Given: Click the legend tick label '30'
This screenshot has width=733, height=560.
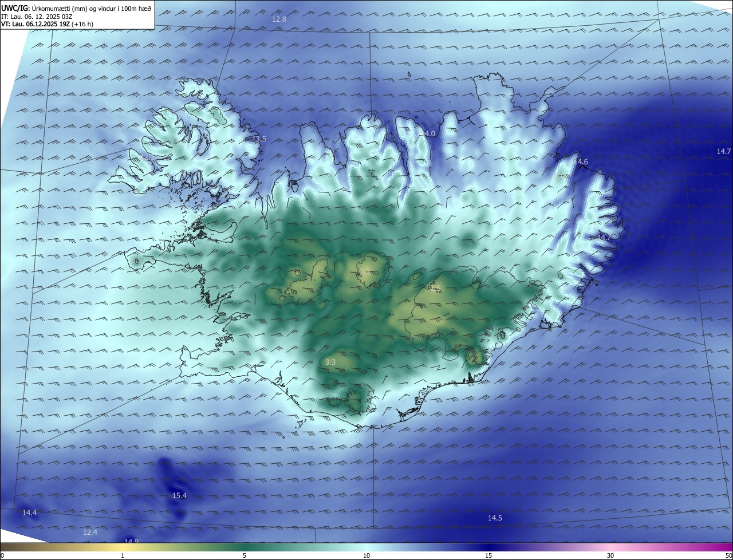Looking at the screenshot, I should (610, 555).
